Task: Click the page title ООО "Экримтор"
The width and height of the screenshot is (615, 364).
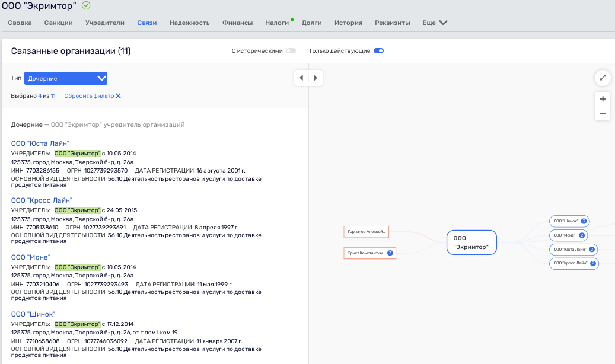Action: click(x=39, y=6)
